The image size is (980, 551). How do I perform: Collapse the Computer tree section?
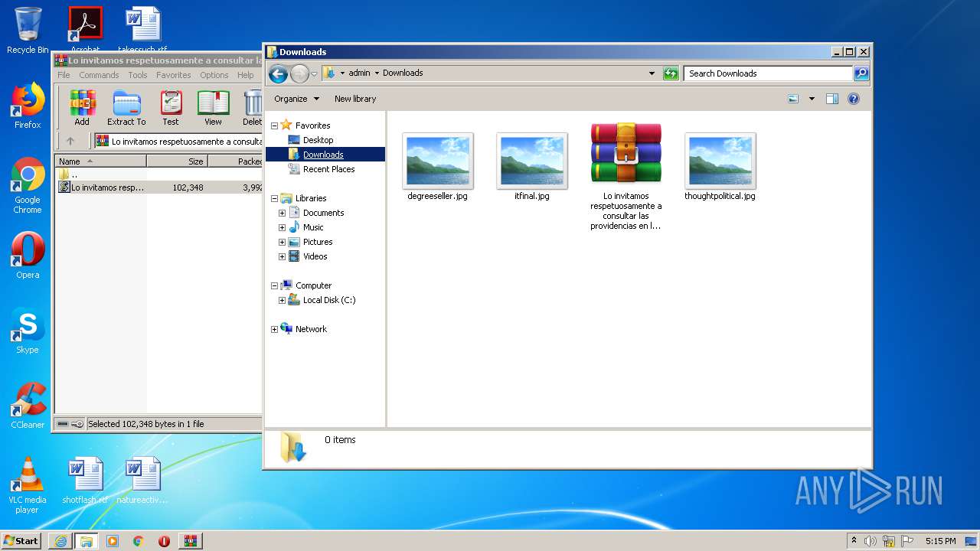point(274,285)
